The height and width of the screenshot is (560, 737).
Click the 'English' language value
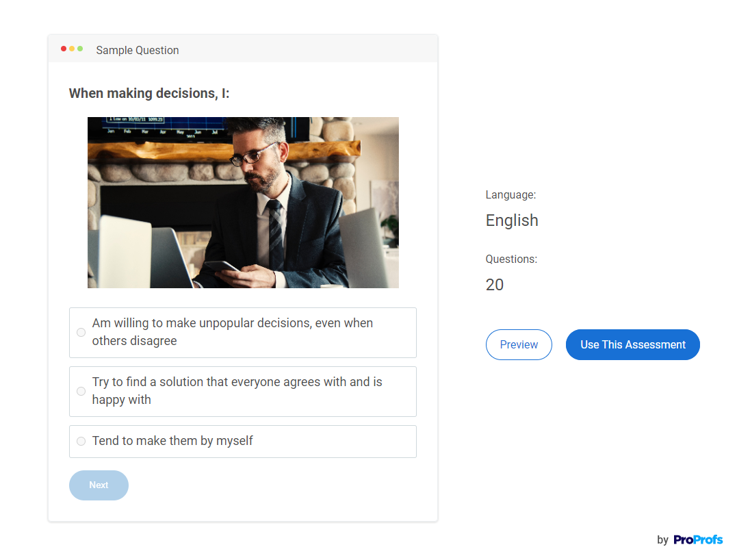point(511,220)
